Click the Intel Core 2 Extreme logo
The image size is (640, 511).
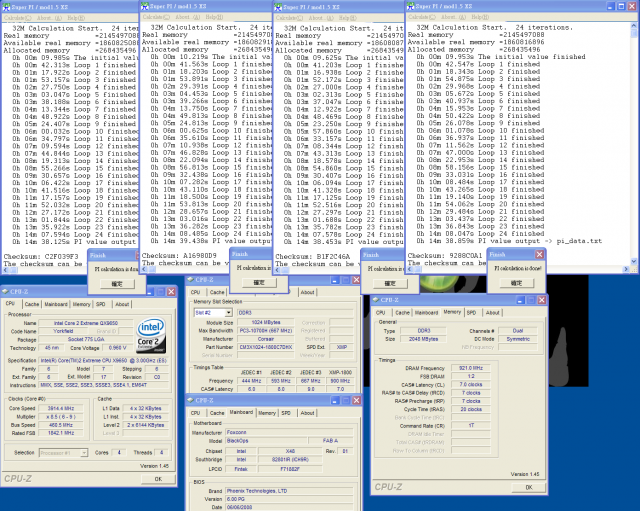tap(151, 335)
